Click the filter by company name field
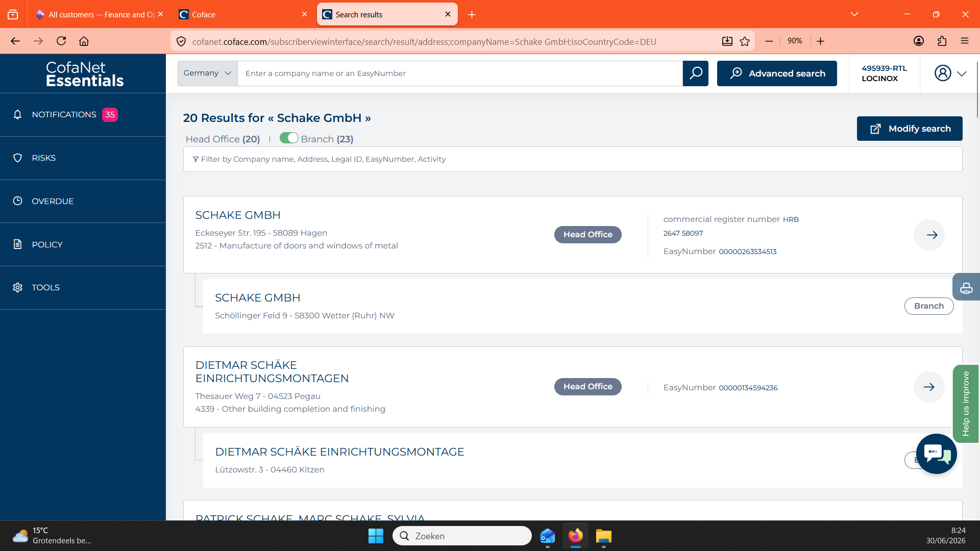Viewport: 980px width, 551px height. point(573,159)
